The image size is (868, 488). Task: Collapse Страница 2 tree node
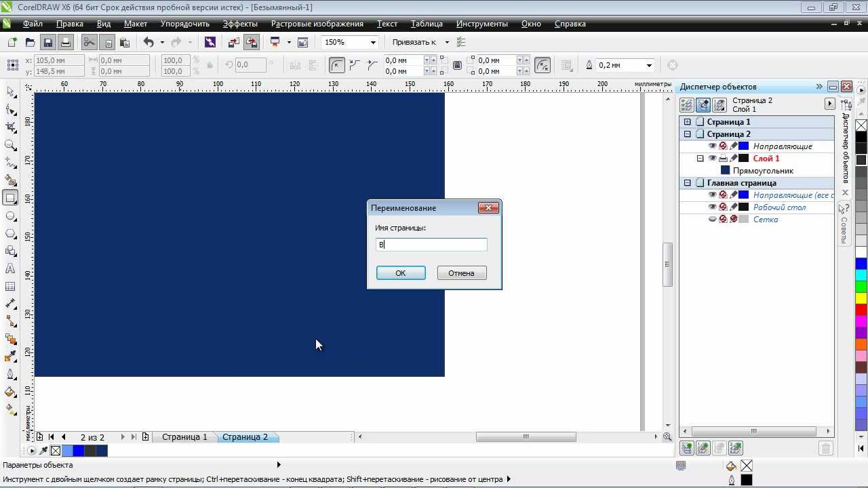687,134
